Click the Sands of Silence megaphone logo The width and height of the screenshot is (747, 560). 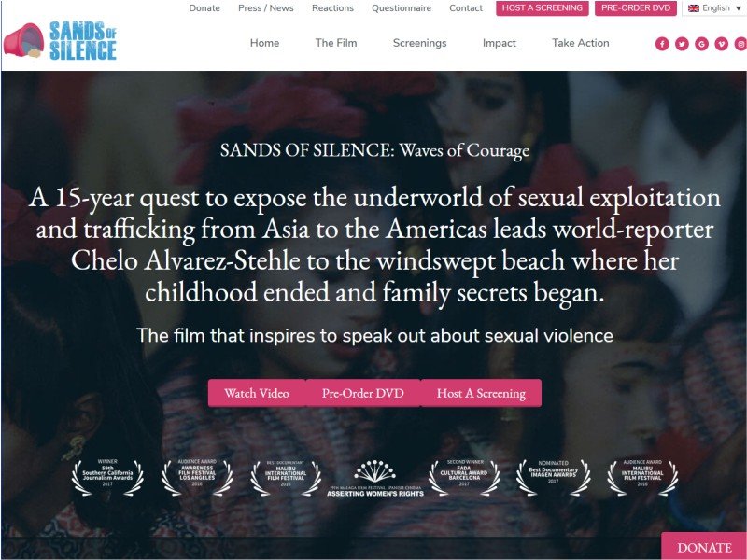pos(60,41)
